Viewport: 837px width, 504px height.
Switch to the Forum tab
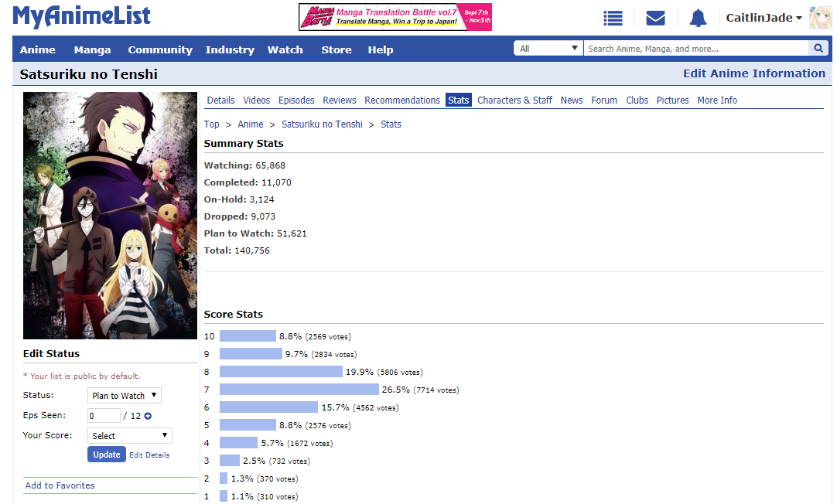coord(604,100)
